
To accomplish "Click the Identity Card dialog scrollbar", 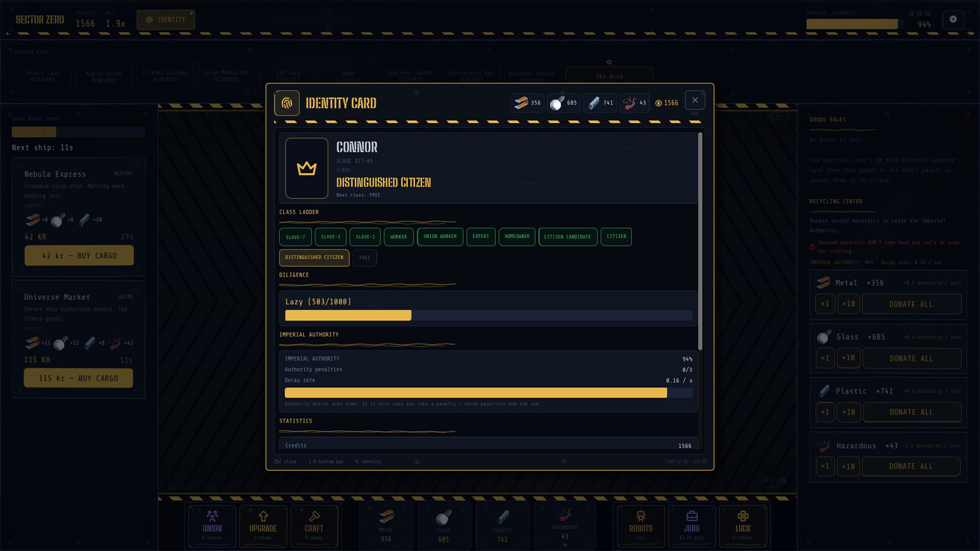I will [700, 241].
